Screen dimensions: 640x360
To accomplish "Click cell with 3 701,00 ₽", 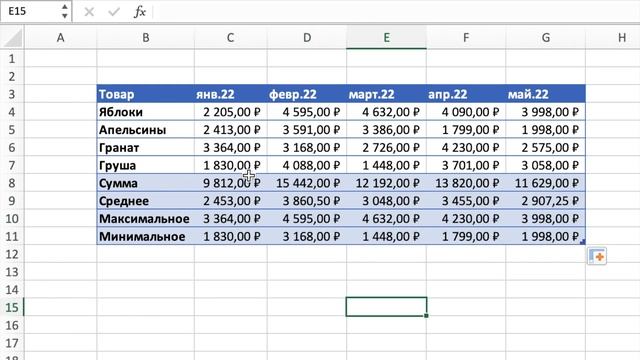I will click(466, 165).
